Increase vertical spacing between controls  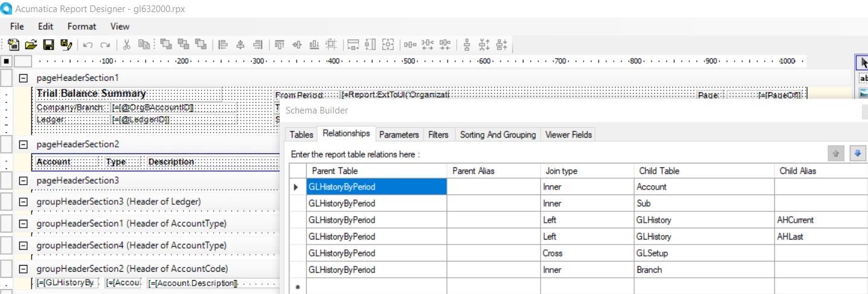484,45
